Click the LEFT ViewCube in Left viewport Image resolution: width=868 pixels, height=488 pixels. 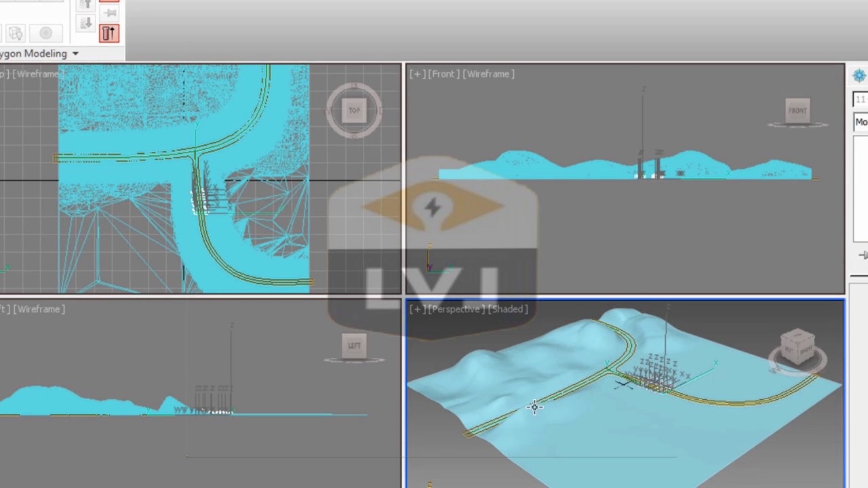tap(354, 346)
